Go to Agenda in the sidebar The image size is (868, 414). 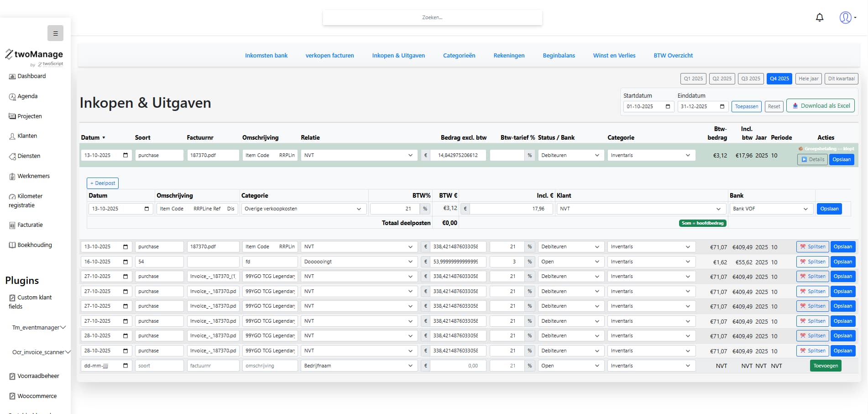pyautogui.click(x=27, y=96)
